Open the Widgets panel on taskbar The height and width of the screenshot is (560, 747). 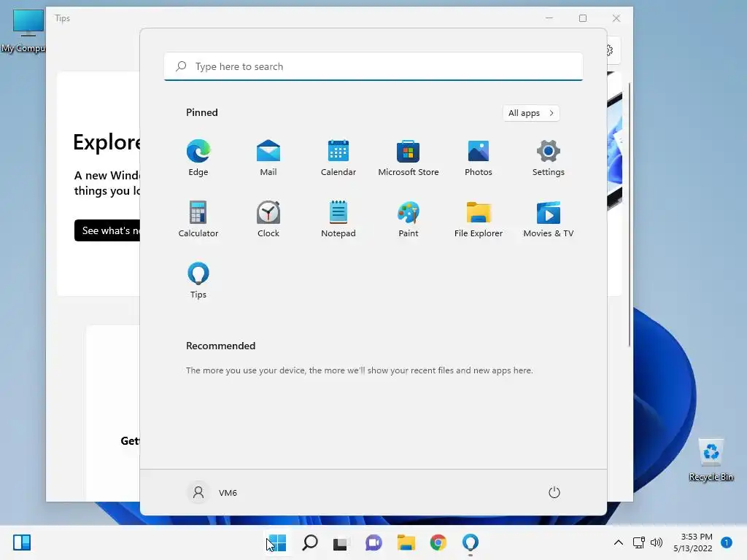22,542
